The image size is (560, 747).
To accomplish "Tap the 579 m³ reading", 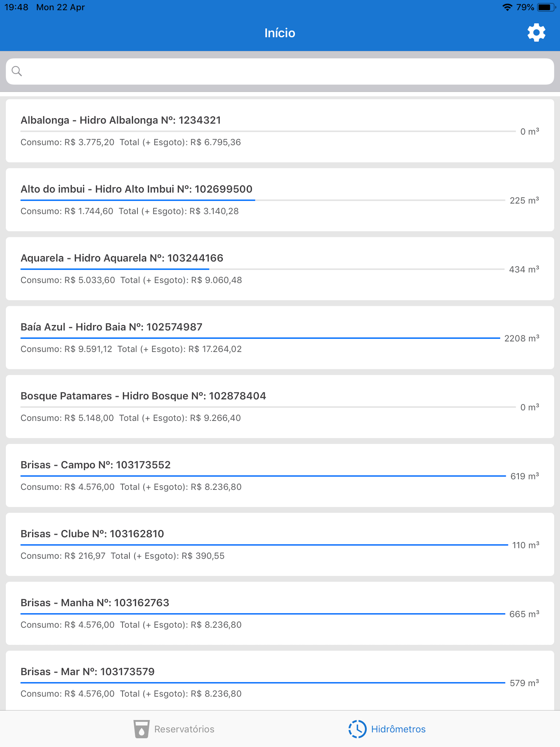I will (524, 682).
